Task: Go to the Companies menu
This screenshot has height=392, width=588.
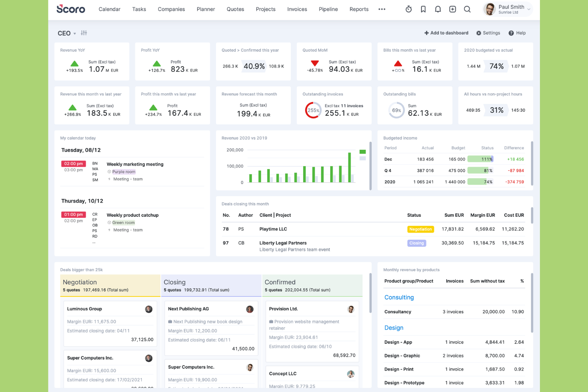Action: (171, 9)
